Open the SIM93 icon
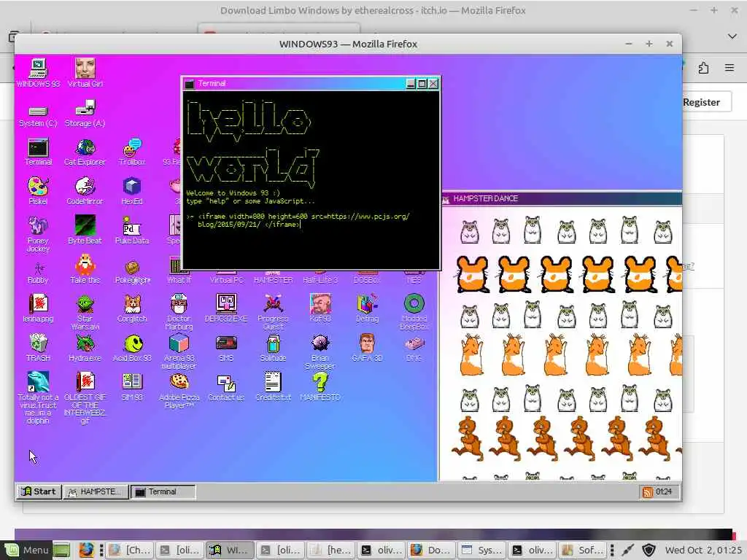This screenshot has height=560, width=747. pos(132,386)
